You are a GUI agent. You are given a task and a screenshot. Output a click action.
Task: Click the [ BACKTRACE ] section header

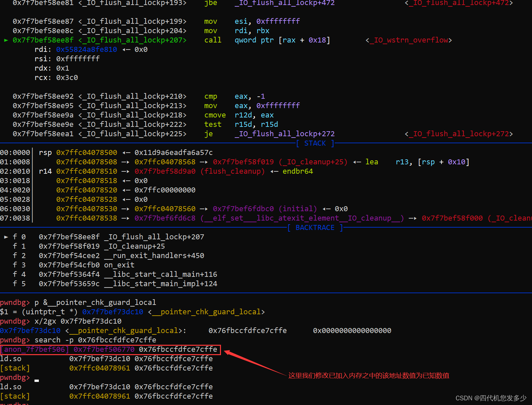click(315, 228)
